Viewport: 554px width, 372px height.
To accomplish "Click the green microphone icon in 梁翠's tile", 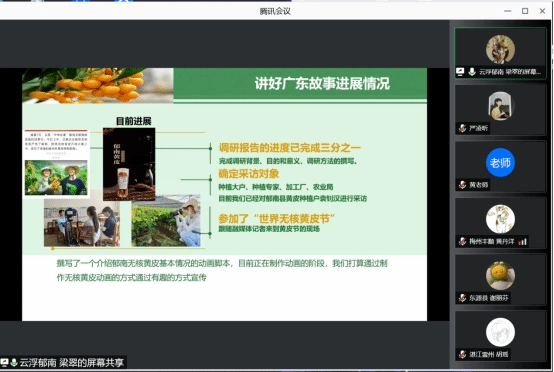I will pos(472,72).
